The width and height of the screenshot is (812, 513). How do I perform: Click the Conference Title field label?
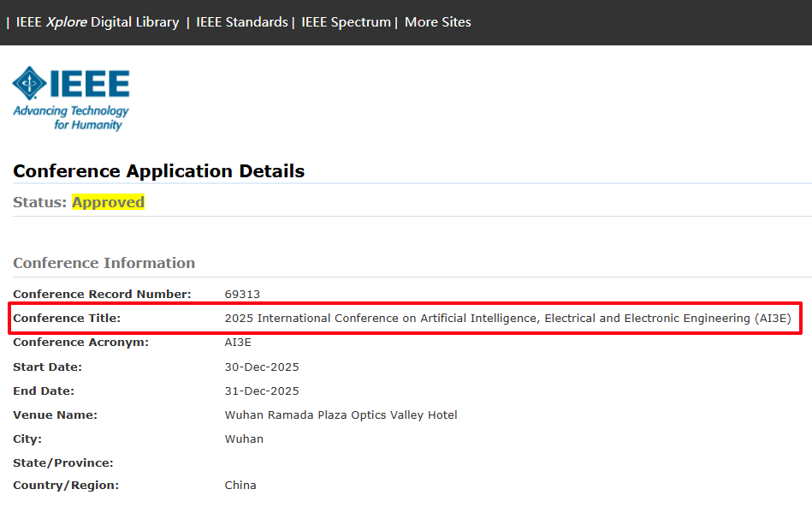pyautogui.click(x=67, y=318)
